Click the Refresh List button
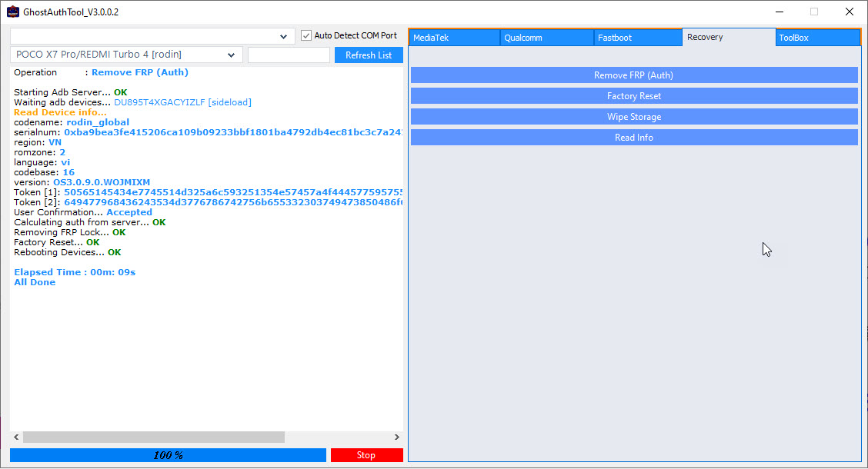Image resolution: width=868 pixels, height=469 pixels. click(x=369, y=55)
